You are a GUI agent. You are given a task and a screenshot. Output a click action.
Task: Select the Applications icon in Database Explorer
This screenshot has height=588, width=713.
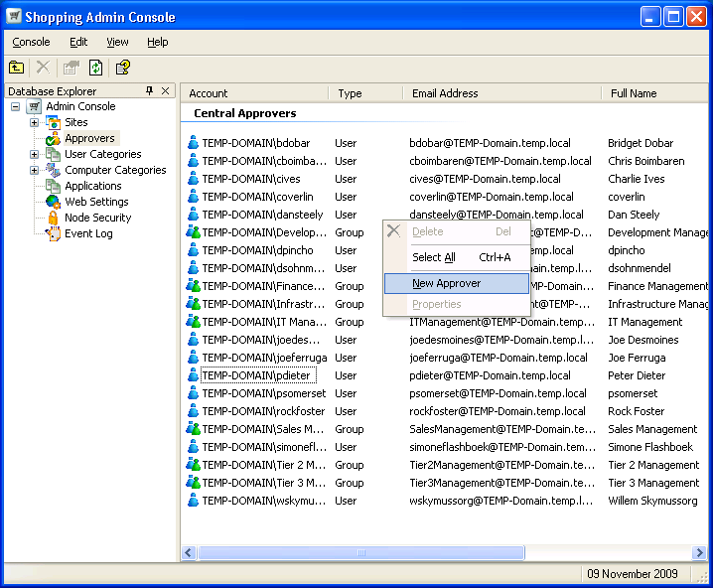[53, 186]
